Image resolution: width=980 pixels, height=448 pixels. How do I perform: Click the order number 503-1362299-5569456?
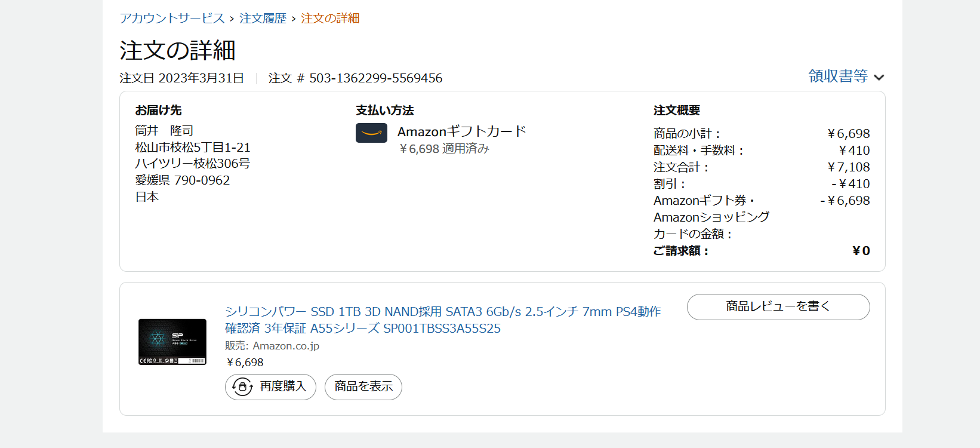pos(375,78)
